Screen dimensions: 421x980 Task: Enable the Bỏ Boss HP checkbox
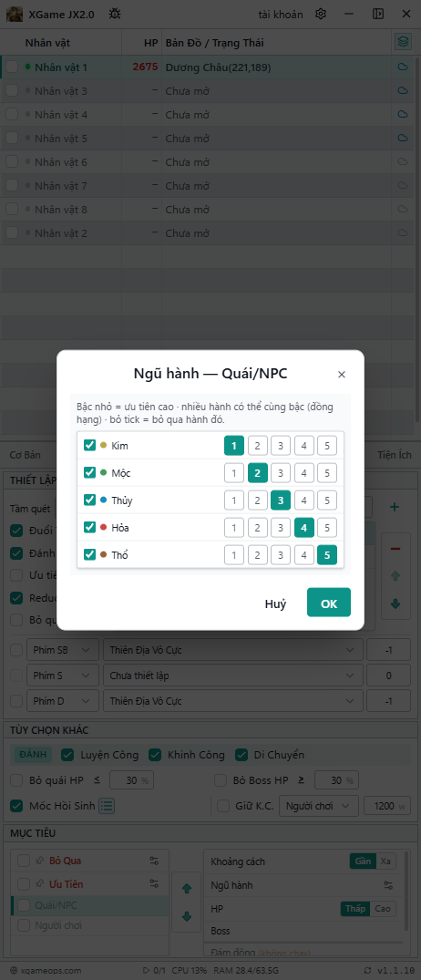(x=221, y=780)
